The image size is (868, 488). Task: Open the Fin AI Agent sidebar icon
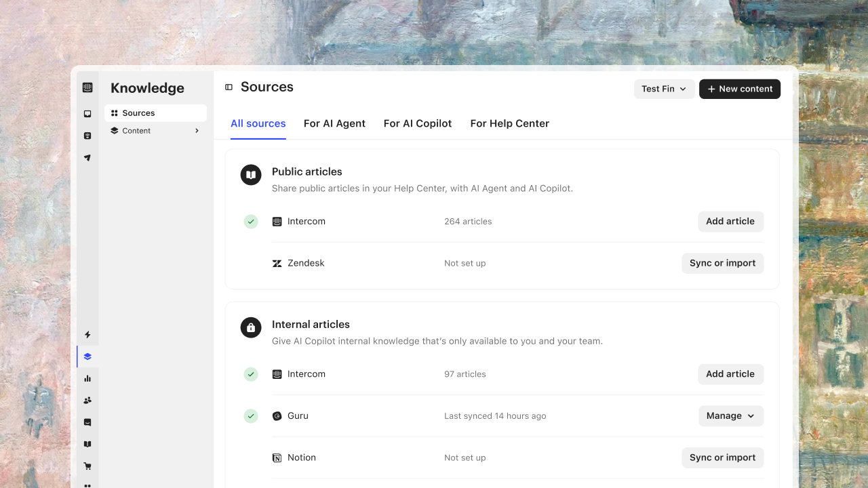point(87,136)
